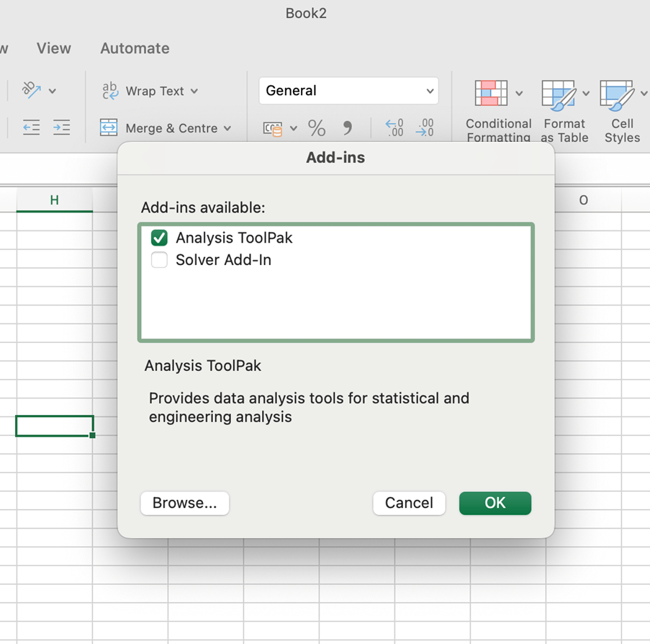Select column H header
This screenshot has width=650, height=644.
(x=54, y=200)
